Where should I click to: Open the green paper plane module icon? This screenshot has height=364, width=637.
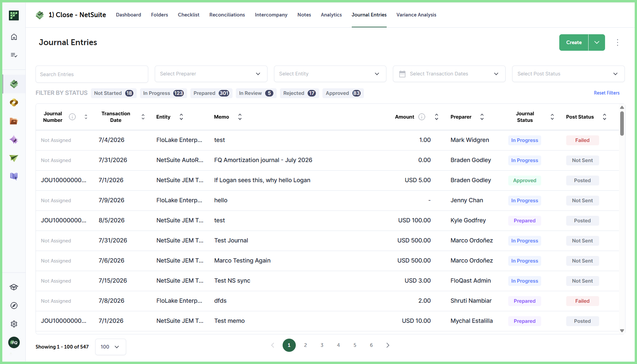coord(14,158)
